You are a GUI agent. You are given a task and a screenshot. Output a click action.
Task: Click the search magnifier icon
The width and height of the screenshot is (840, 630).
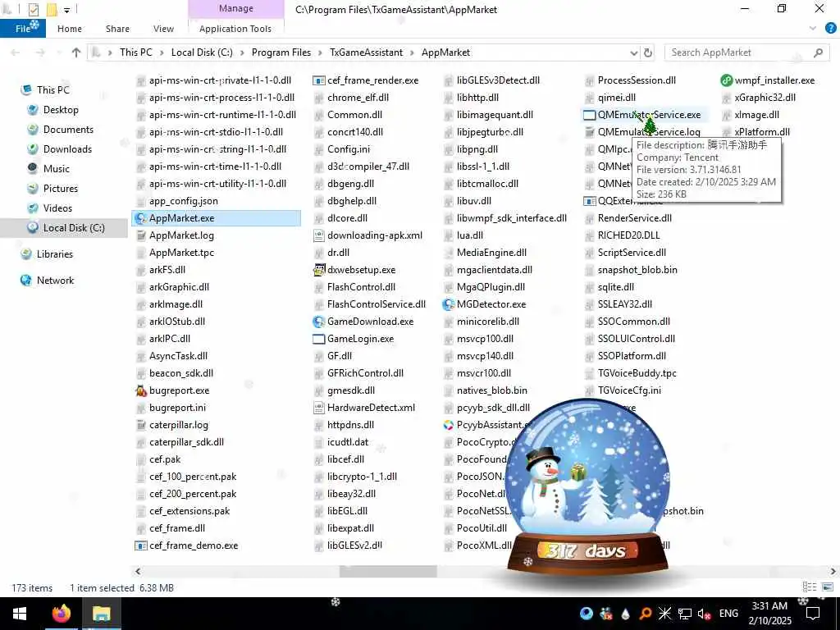[x=818, y=52]
